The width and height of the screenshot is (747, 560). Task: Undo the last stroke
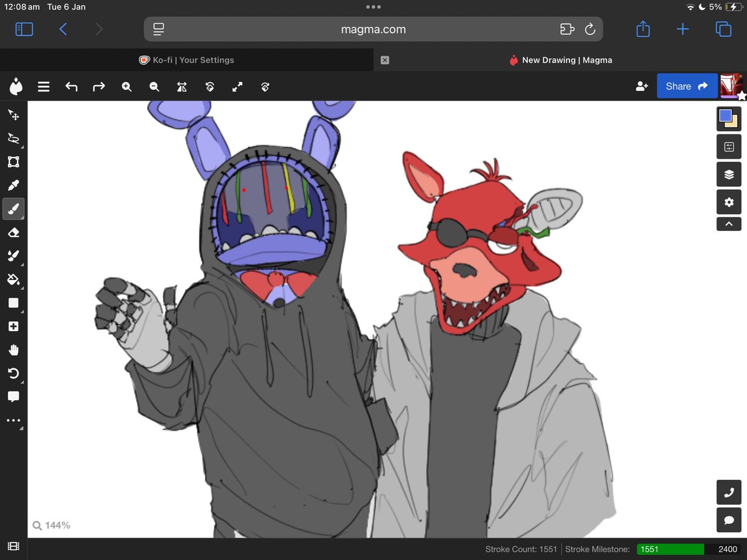pyautogui.click(x=72, y=86)
